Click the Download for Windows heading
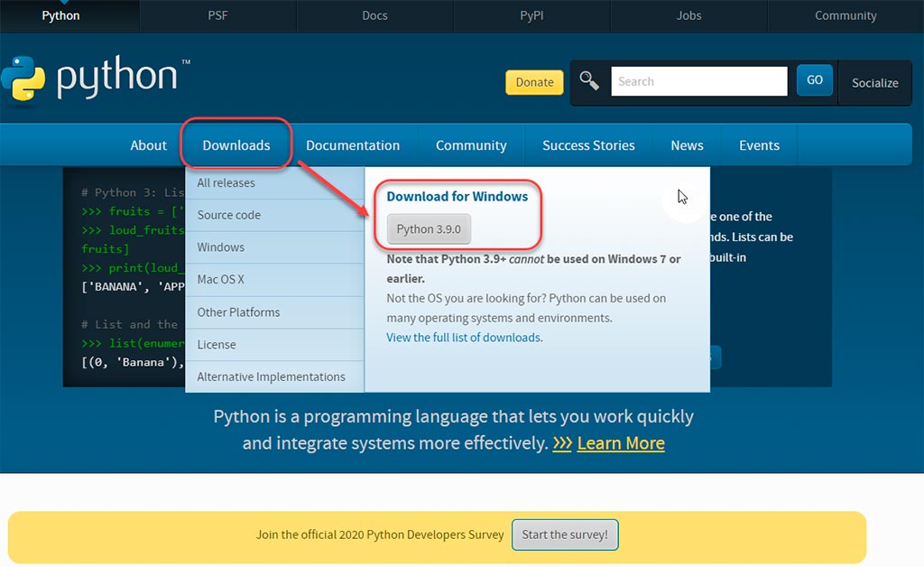This screenshot has width=924, height=567. point(457,196)
